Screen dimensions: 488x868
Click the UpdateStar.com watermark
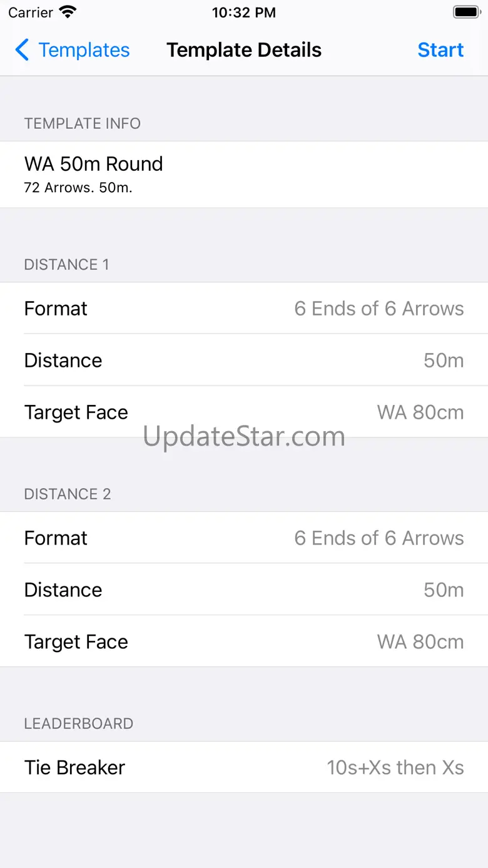pos(244,436)
